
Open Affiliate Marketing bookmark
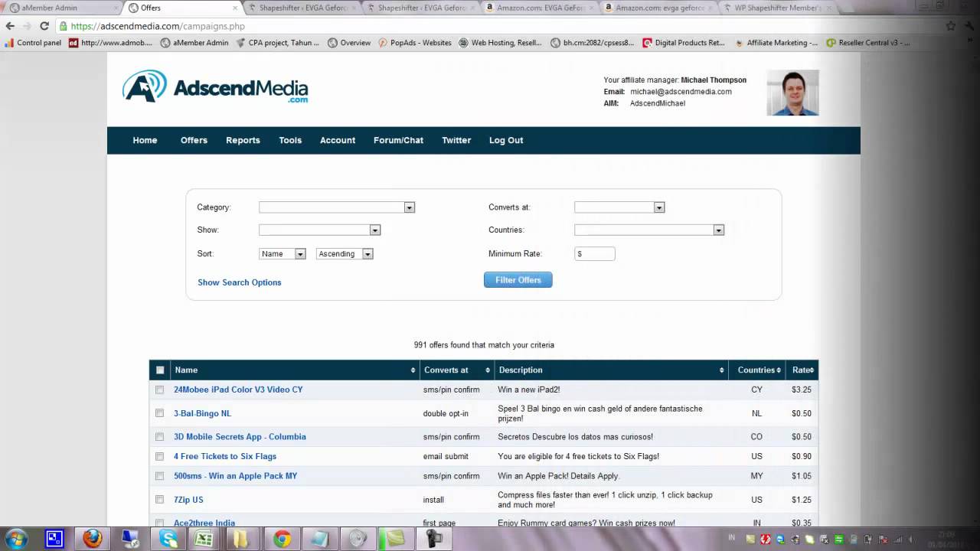(776, 43)
